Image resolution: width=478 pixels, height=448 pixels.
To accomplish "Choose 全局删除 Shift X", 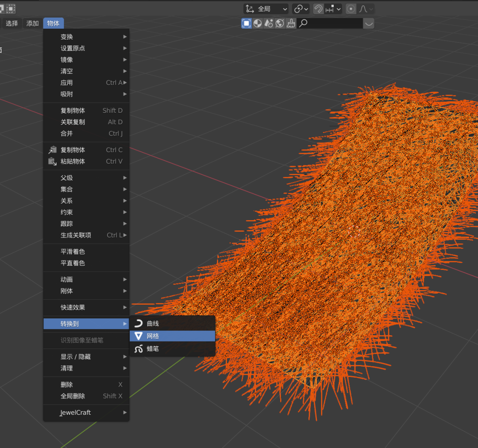I will point(86,397).
